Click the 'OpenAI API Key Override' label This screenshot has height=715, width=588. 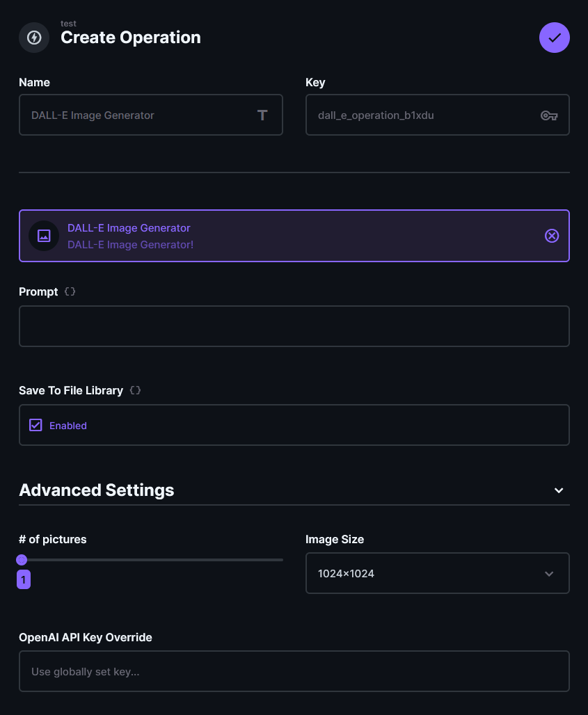[x=86, y=637]
